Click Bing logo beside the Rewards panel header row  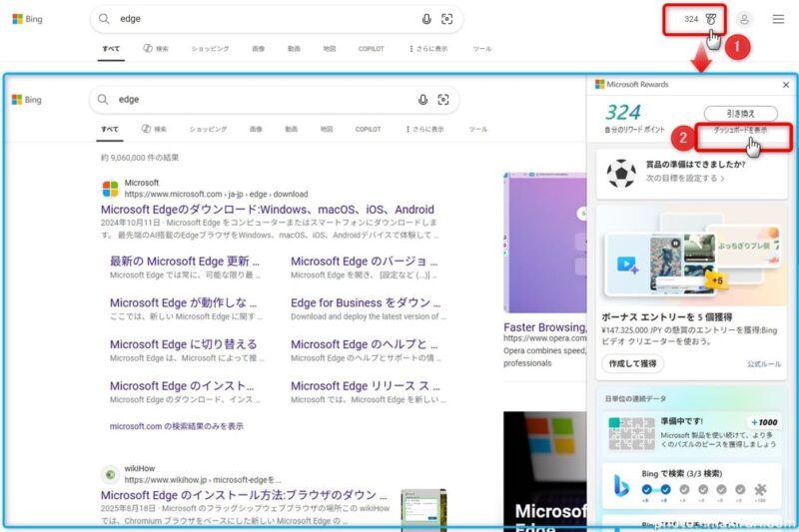(27, 100)
